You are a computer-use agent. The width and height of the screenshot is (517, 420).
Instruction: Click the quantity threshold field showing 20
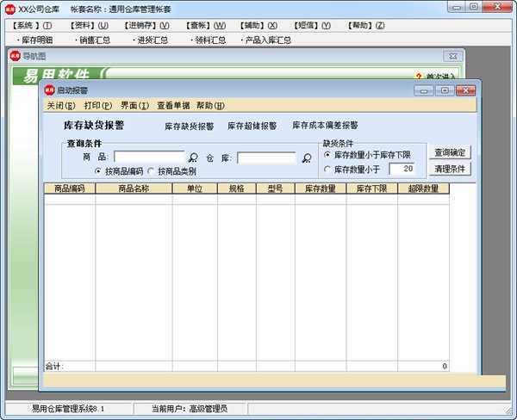click(402, 169)
